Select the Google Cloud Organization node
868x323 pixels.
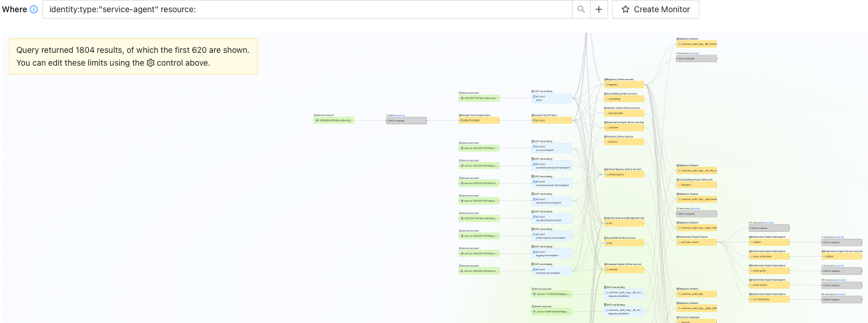(478, 120)
